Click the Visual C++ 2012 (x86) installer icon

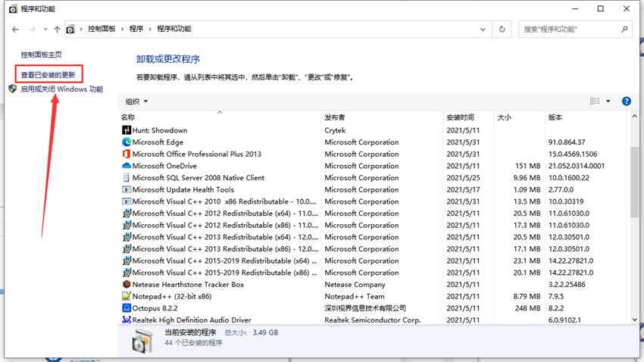127,226
